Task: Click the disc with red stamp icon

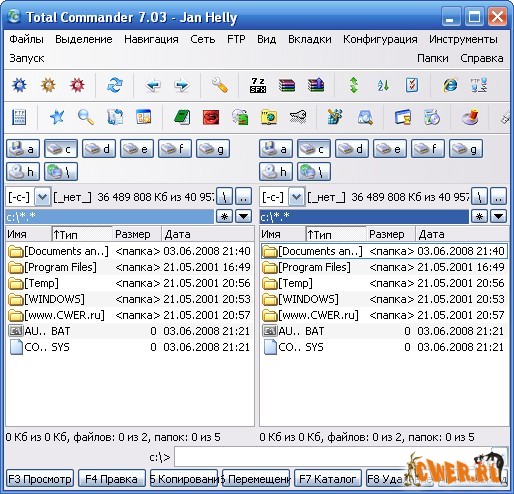Action: click(x=470, y=117)
